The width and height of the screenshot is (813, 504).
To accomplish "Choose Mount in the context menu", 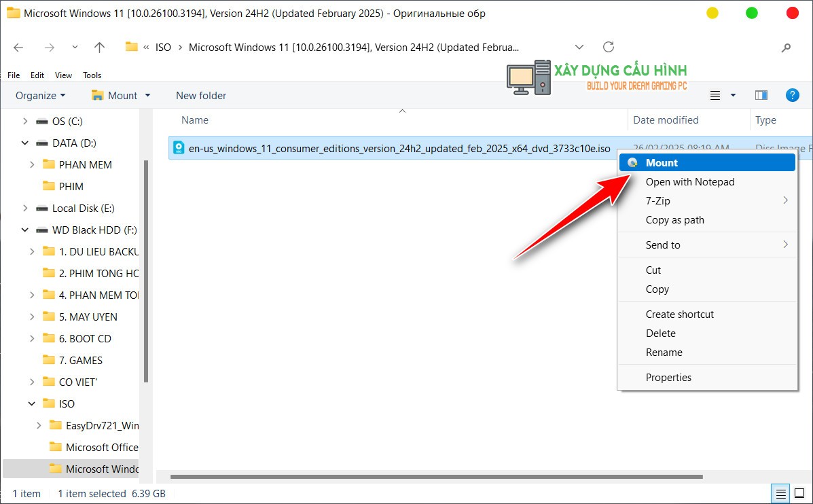I will click(x=707, y=163).
